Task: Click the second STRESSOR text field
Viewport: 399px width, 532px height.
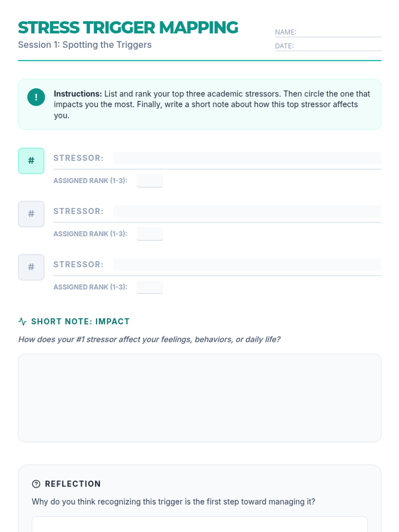Action: point(247,211)
